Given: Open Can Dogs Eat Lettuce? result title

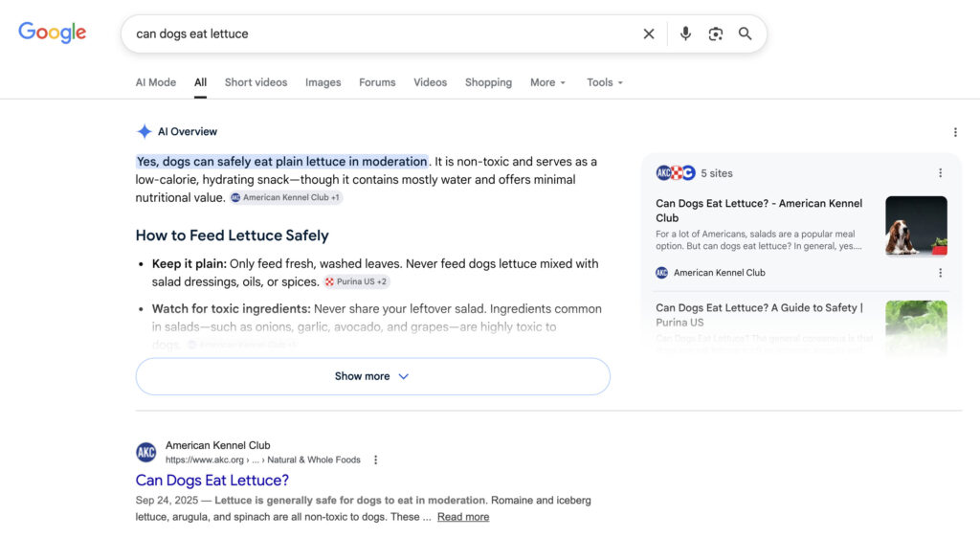Looking at the screenshot, I should click(212, 480).
